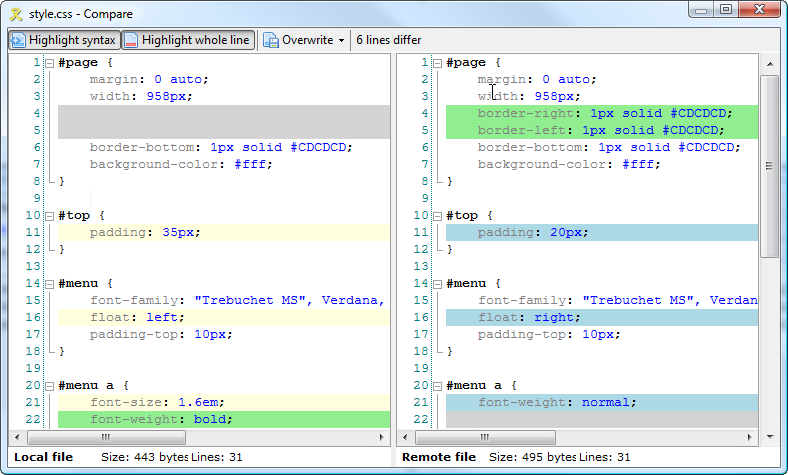Collapse the #menu block in right pane
788x475 pixels.
click(437, 284)
